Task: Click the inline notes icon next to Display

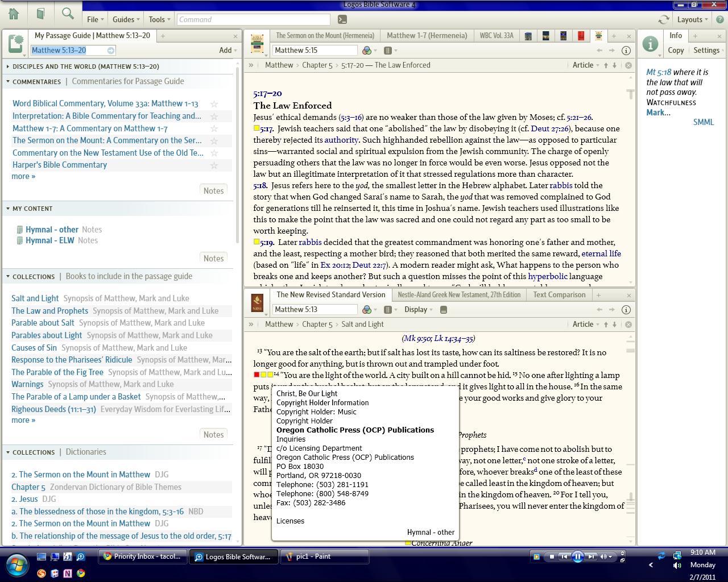Action: click(444, 309)
